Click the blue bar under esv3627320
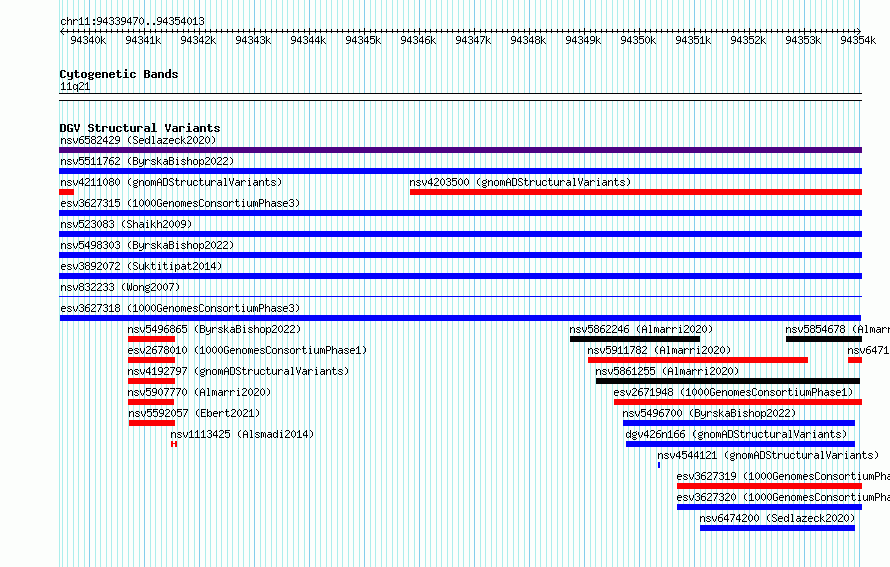The image size is (890, 567). click(769, 507)
